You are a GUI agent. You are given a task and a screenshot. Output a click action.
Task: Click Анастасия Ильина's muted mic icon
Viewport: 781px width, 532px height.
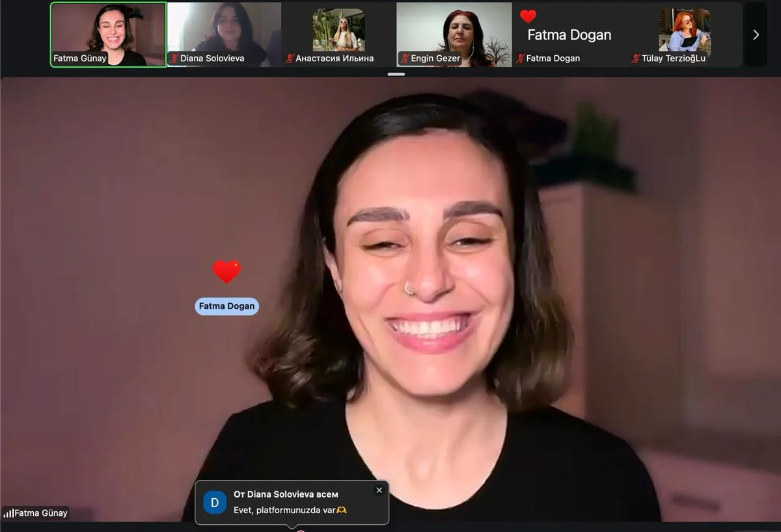(x=290, y=59)
